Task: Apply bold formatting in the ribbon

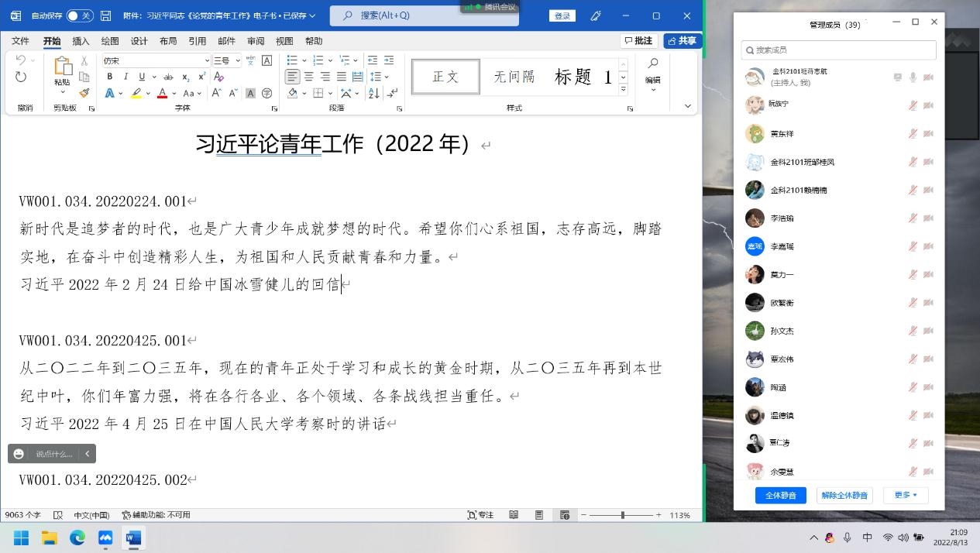Action: (x=109, y=77)
